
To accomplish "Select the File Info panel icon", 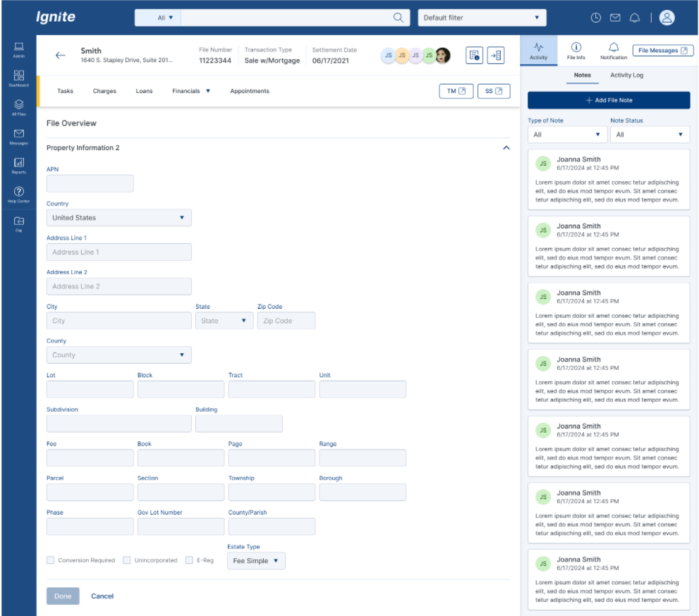I will (576, 50).
